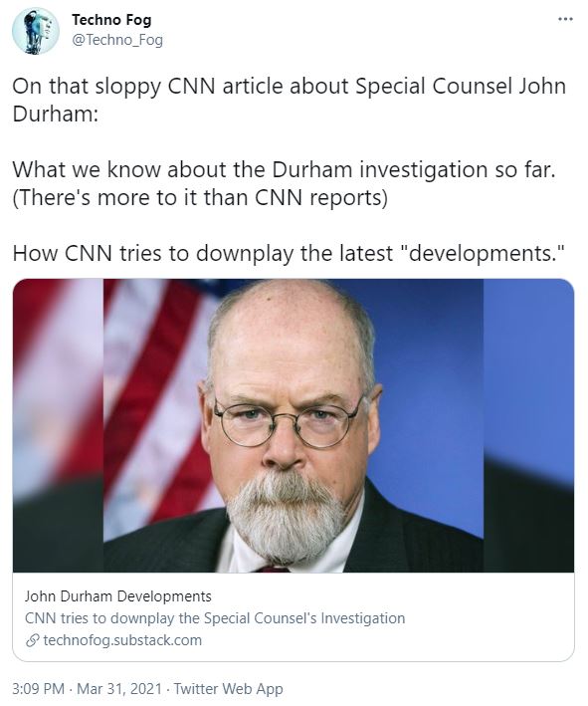
Task: Click the man's glasses in the card photo
Action: click(x=288, y=422)
